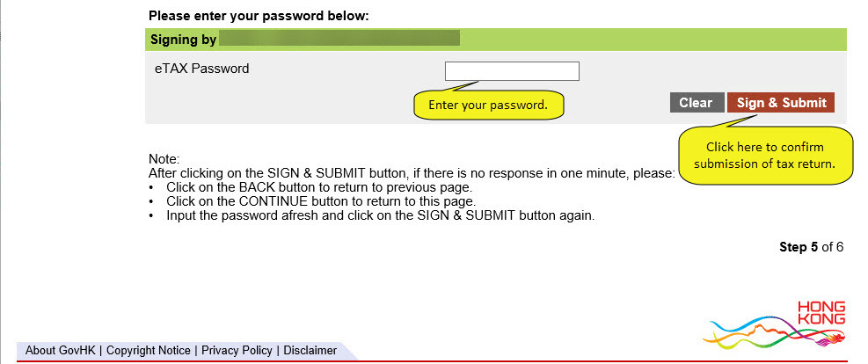Click the yellow 'Enter your password.' callout
Image resolution: width=868 pixels, height=364 pixels.
(488, 105)
